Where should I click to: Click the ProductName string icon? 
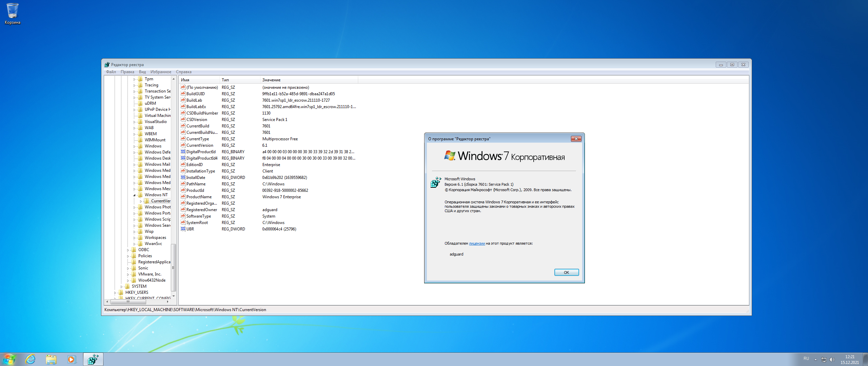click(183, 197)
